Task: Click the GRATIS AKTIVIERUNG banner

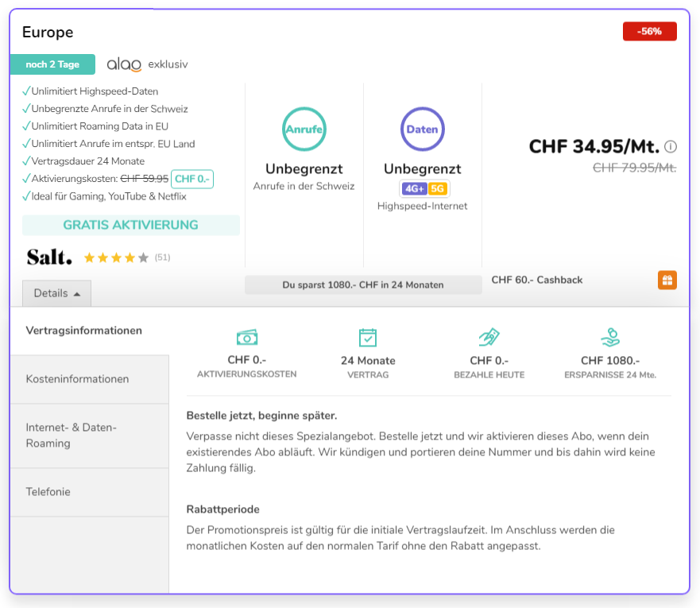Action: (130, 225)
